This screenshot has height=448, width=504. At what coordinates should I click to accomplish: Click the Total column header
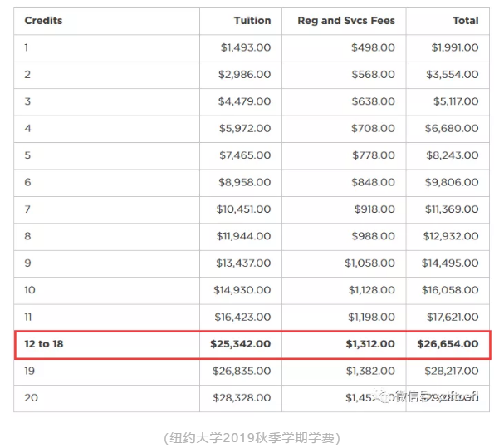[465, 21]
